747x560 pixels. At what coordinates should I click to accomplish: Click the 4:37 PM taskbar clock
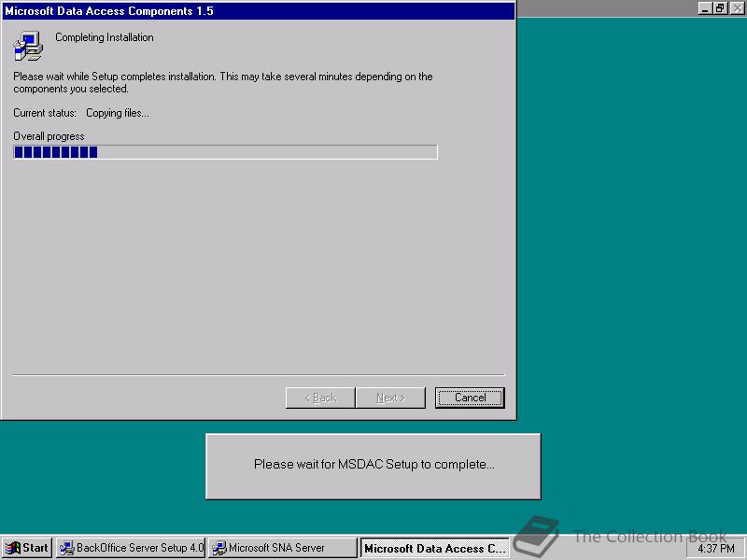[x=715, y=549]
